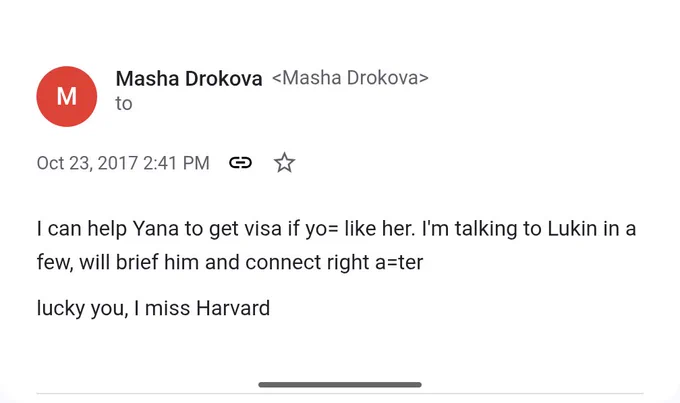Click the Oct 23, 2017 2:41 PM timestamp
The height and width of the screenshot is (403, 680).
pyautogui.click(x=123, y=163)
